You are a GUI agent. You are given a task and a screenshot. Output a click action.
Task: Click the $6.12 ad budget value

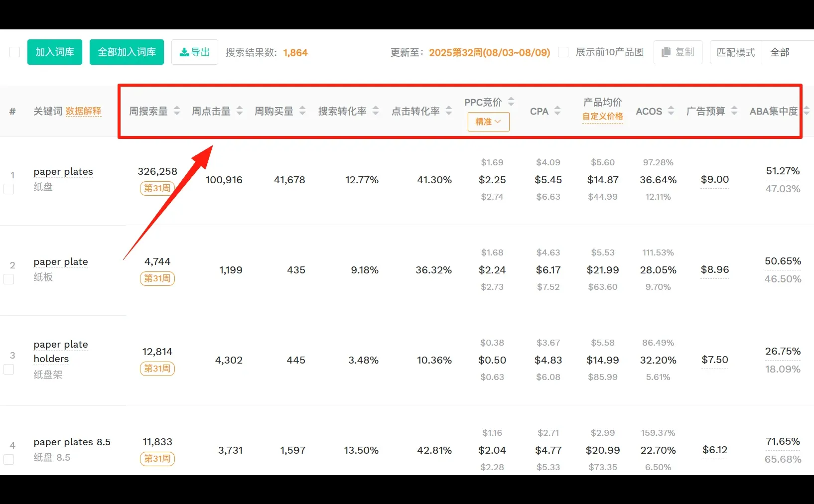(x=715, y=450)
